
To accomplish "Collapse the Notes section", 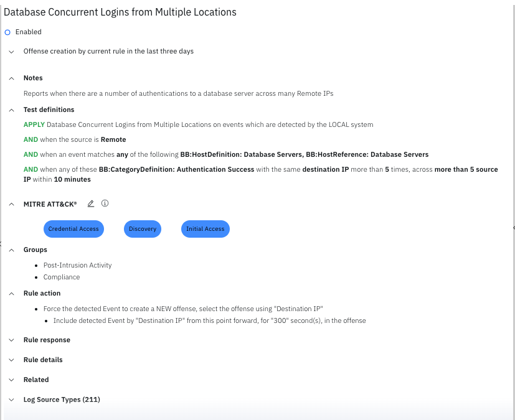I will 11,78.
